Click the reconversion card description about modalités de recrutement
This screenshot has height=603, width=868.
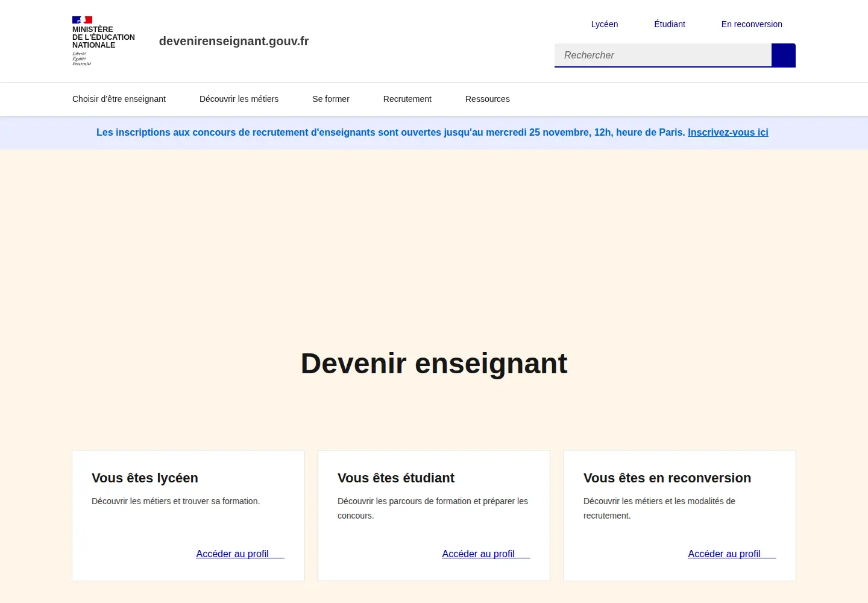pos(659,508)
